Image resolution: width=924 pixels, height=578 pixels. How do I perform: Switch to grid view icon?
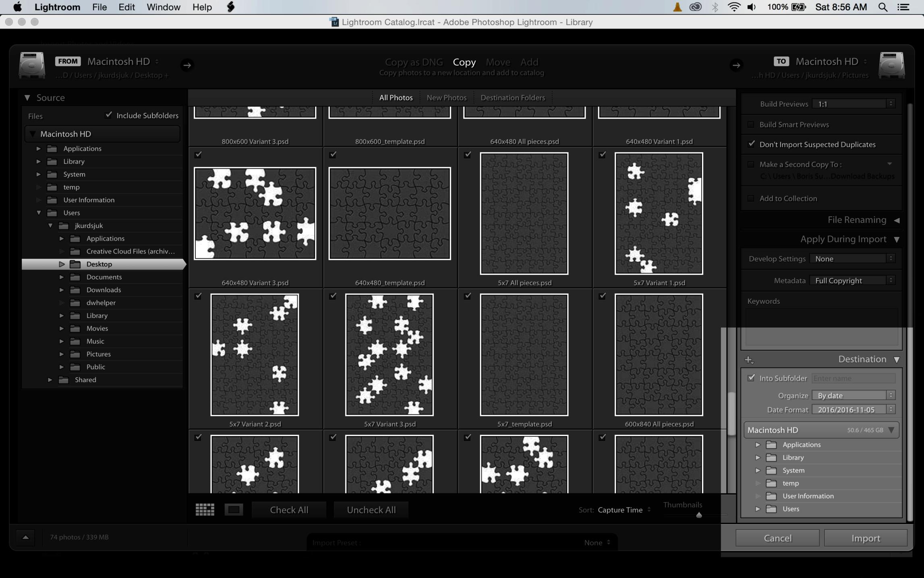tap(205, 509)
